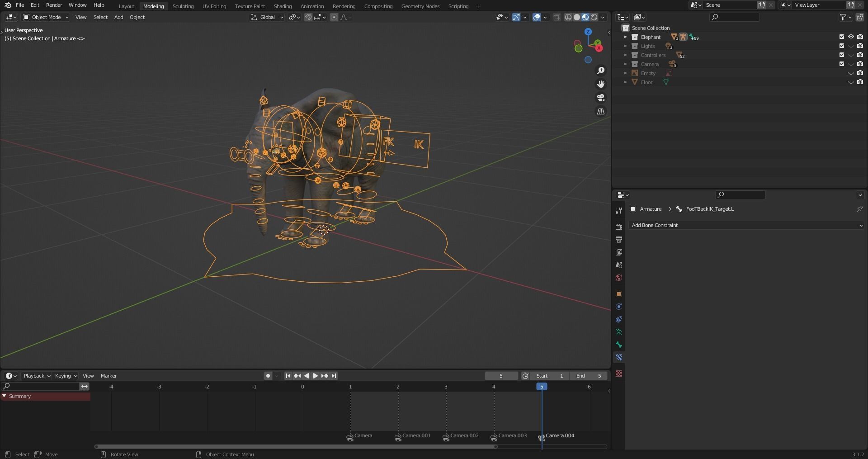Screen dimensions: 868x459
Task: Open Add Bone Constraint dropdown
Action: [746, 225]
